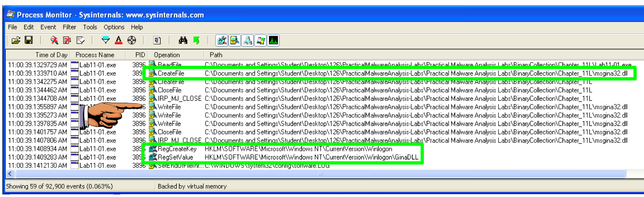Open the Tools menu
This screenshot has height=197, width=644.
click(x=90, y=27)
